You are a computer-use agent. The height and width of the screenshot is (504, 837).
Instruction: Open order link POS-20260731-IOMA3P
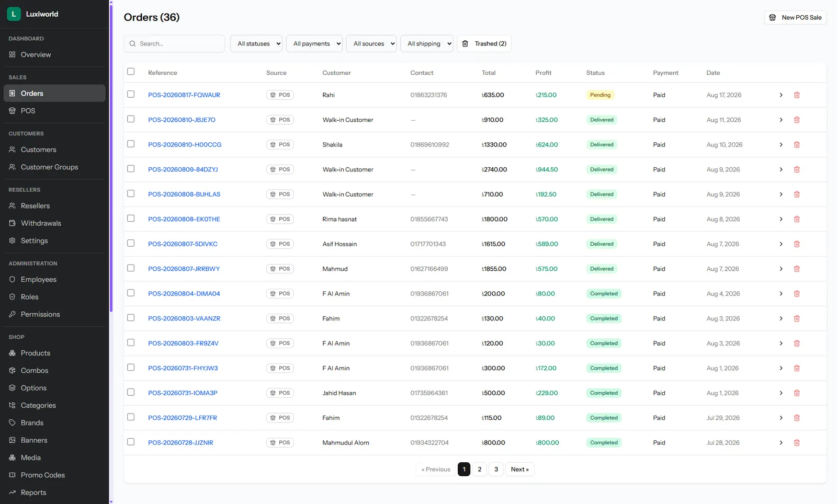point(183,393)
